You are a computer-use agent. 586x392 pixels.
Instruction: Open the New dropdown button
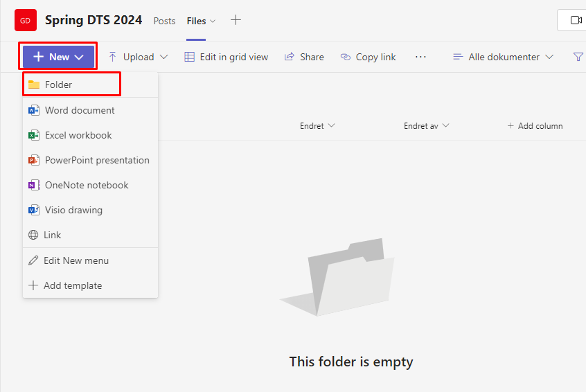(58, 57)
